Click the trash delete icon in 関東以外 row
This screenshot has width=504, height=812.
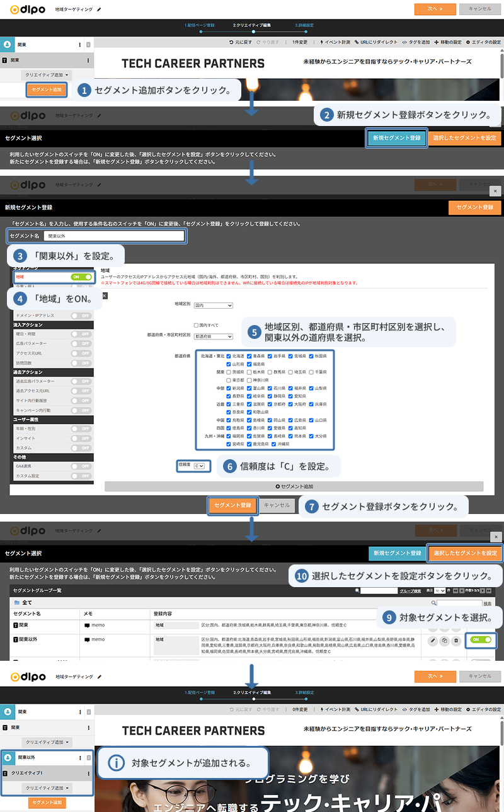(x=456, y=641)
